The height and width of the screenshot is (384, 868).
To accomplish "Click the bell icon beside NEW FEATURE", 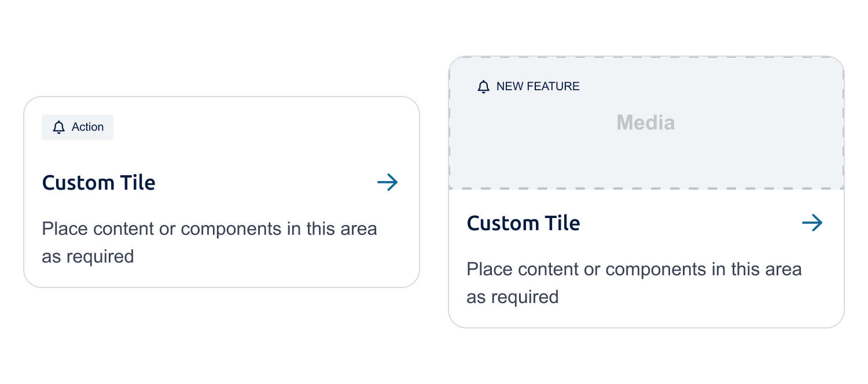I will coord(483,87).
